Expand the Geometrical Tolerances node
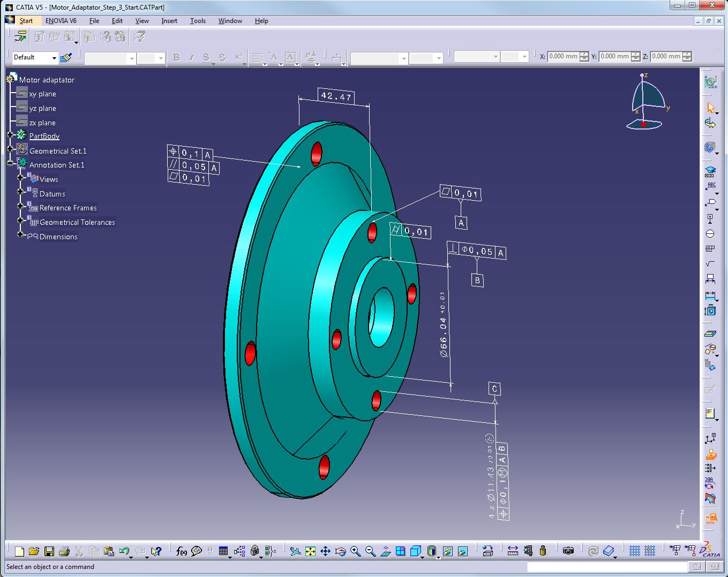This screenshot has width=728, height=577. pyautogui.click(x=20, y=220)
